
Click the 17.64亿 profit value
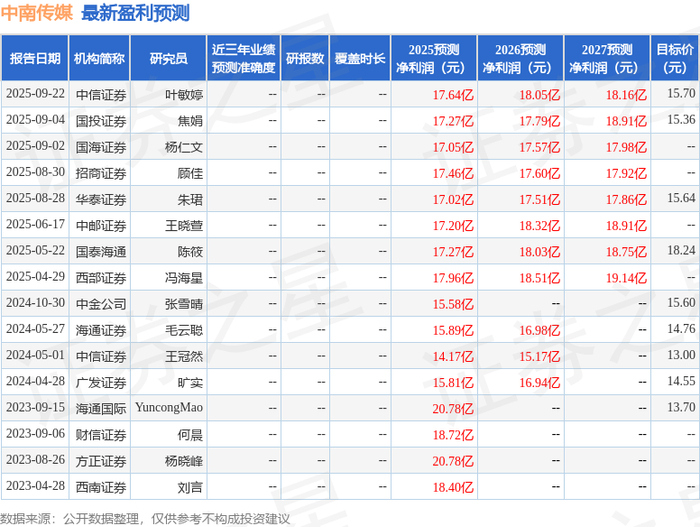[x=453, y=95]
